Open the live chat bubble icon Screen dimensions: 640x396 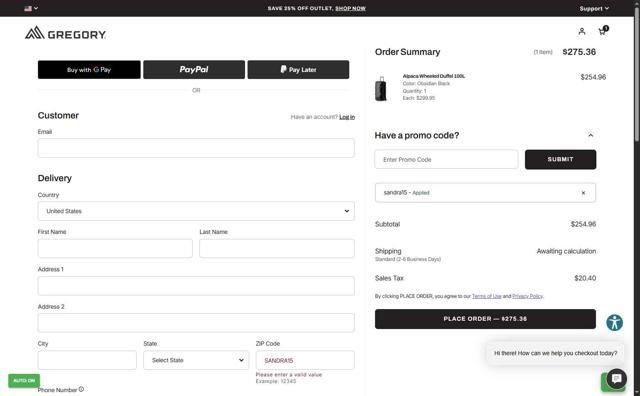tap(616, 378)
